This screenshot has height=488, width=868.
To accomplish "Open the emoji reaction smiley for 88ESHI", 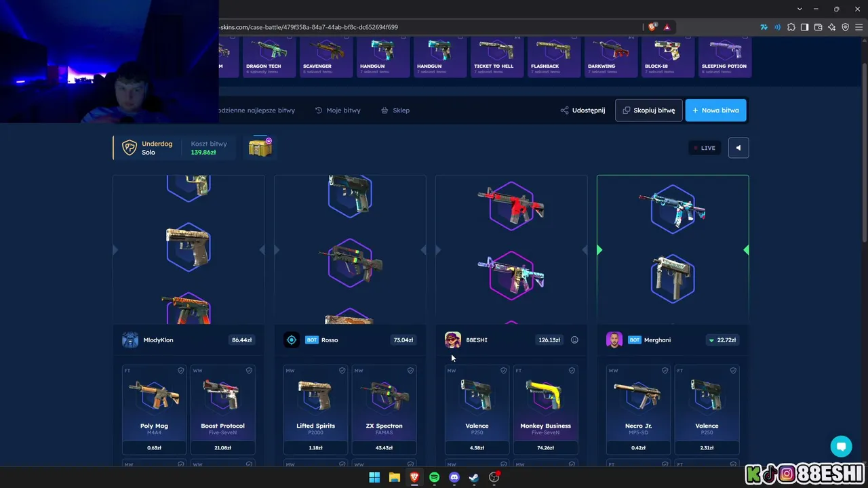I will click(574, 340).
